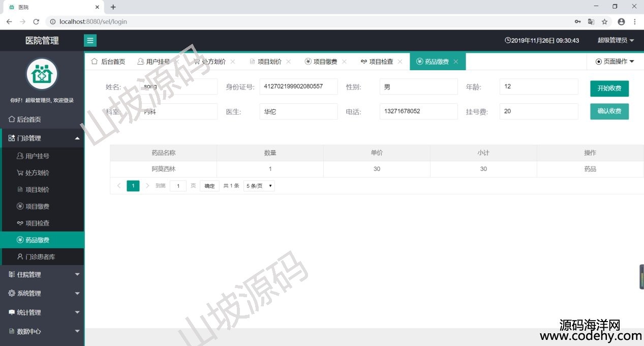
Task: Go to previous page arrow
Action: 119,186
